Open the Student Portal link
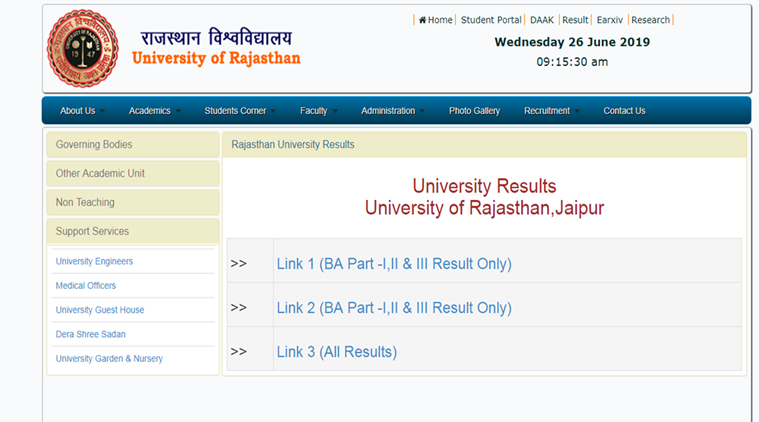 491,20
